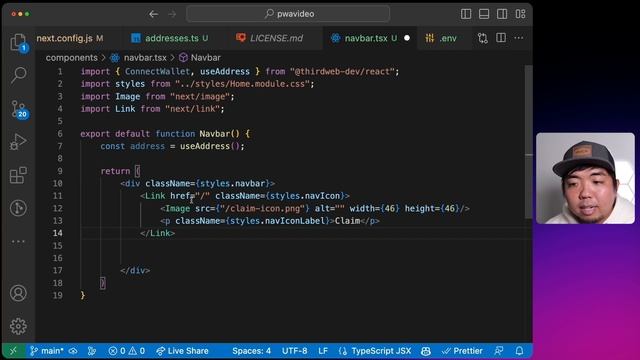Click line number 14 in gutter

pyautogui.click(x=58, y=233)
